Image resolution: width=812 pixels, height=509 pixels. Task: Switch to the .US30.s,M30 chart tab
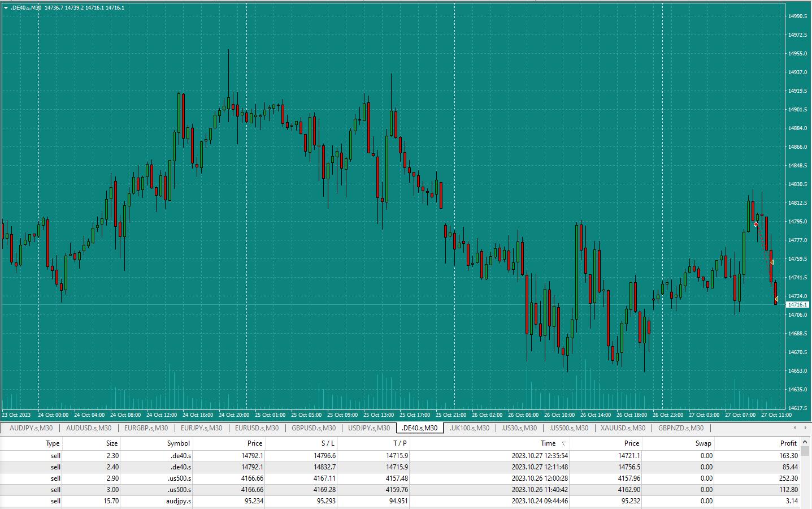point(519,428)
